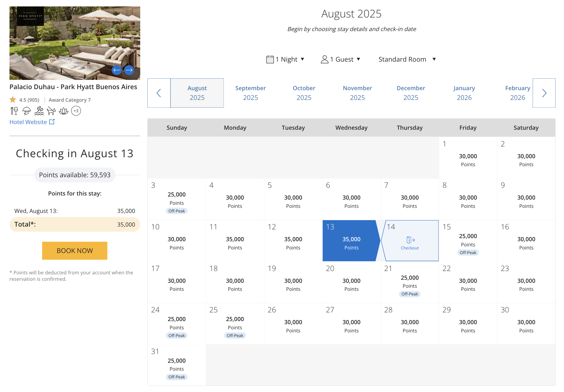Click the Points available: 59,593 badge
The image size is (564, 392).
pyautogui.click(x=75, y=175)
